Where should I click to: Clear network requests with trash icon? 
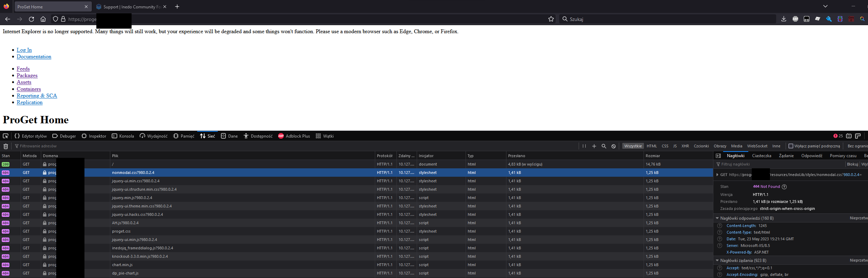click(6, 146)
